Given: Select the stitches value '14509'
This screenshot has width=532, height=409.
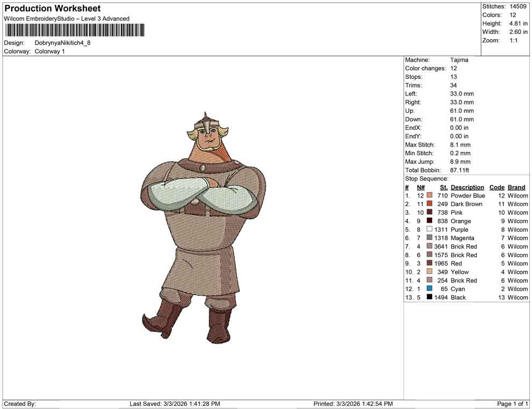Looking at the screenshot, I should point(517,6).
